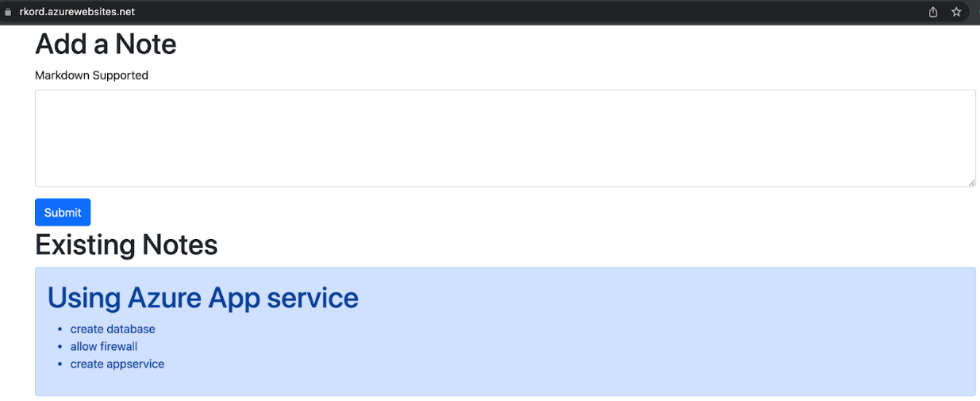The width and height of the screenshot is (980, 401).
Task: Click blank page area beside the Submit button
Action: (476, 212)
